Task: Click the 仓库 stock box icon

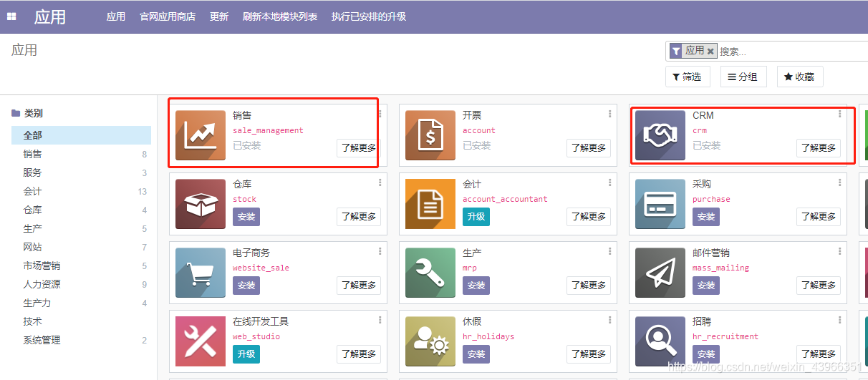Action: pos(201,203)
